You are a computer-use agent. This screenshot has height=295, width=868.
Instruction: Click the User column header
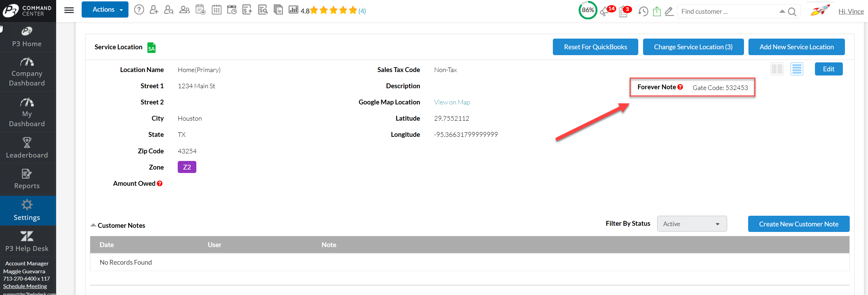coord(215,245)
